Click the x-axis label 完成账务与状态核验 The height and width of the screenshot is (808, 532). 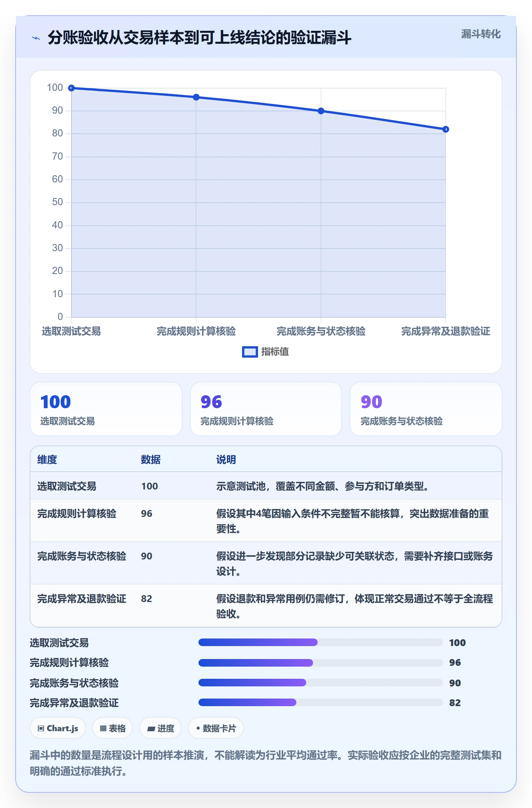(x=321, y=331)
